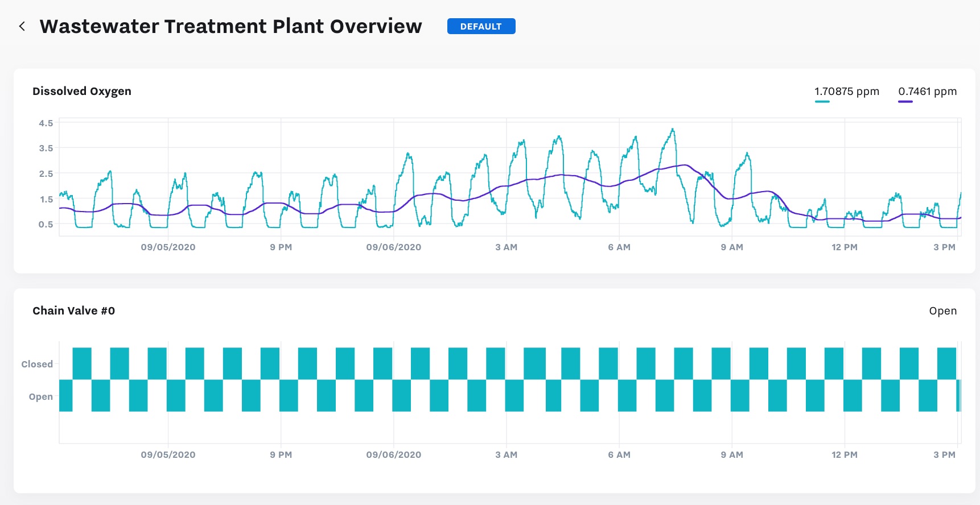Image resolution: width=980 pixels, height=505 pixels.
Task: Select the Wastewater Treatment Plant Overview title
Action: [230, 26]
